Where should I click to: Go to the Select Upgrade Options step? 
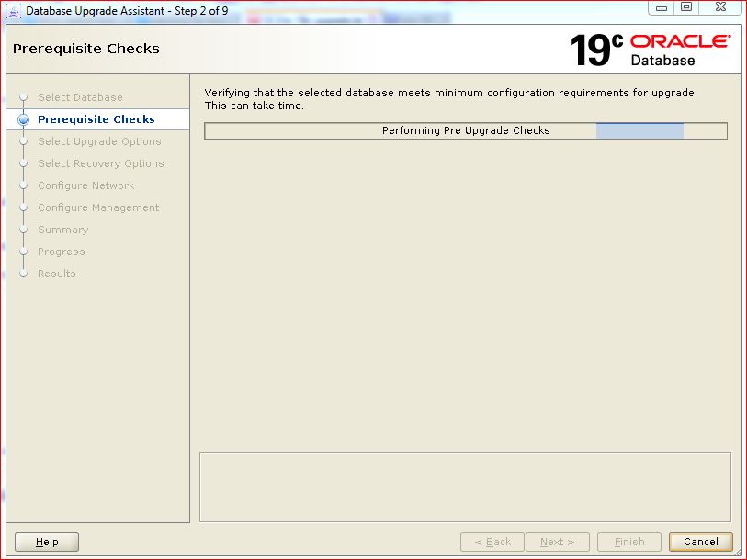pyautogui.click(x=99, y=141)
